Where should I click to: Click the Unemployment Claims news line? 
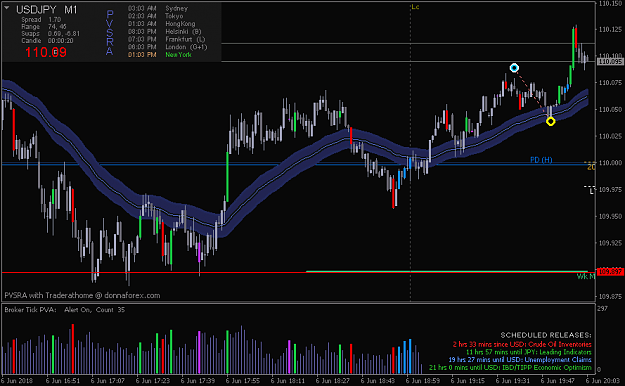[520, 360]
